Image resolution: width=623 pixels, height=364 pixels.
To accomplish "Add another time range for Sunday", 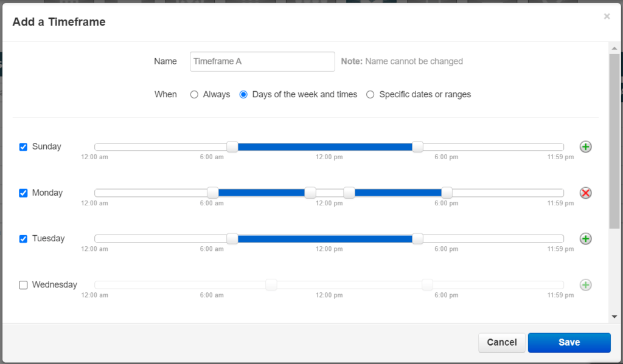I will [x=585, y=146].
